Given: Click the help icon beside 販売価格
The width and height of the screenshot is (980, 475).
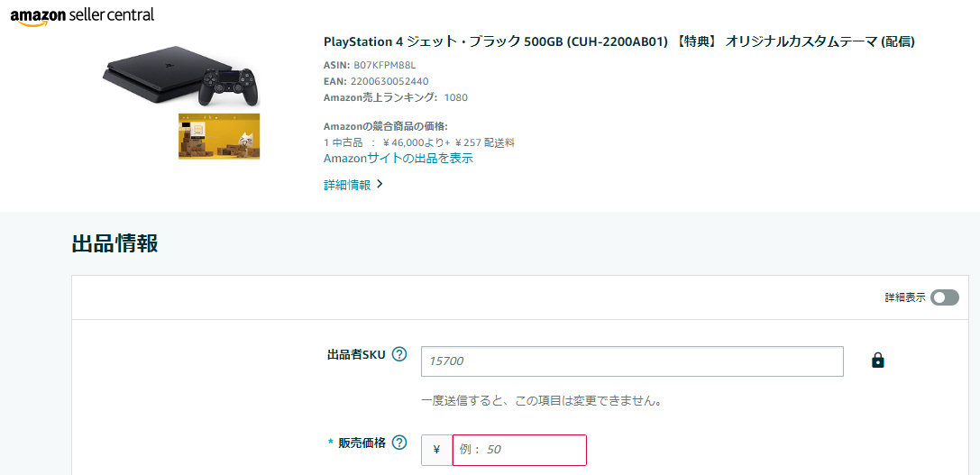Looking at the screenshot, I should pyautogui.click(x=398, y=443).
